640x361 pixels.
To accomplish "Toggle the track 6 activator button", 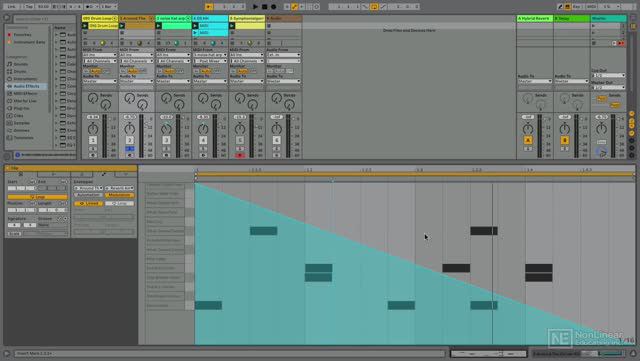I will pos(277,140).
